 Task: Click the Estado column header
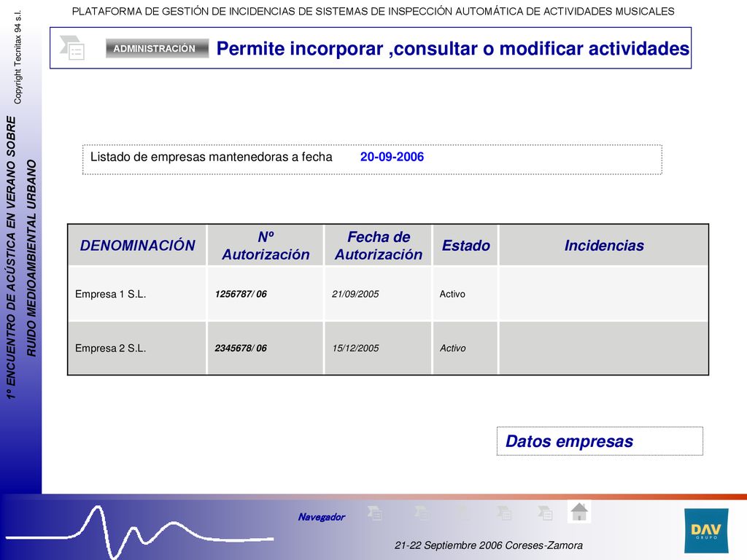pyautogui.click(x=465, y=245)
